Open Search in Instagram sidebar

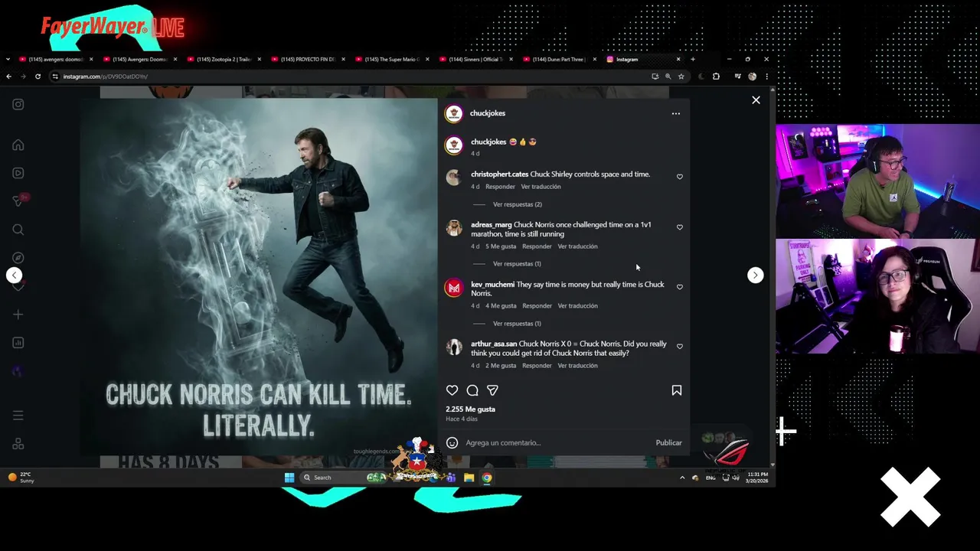click(x=18, y=230)
